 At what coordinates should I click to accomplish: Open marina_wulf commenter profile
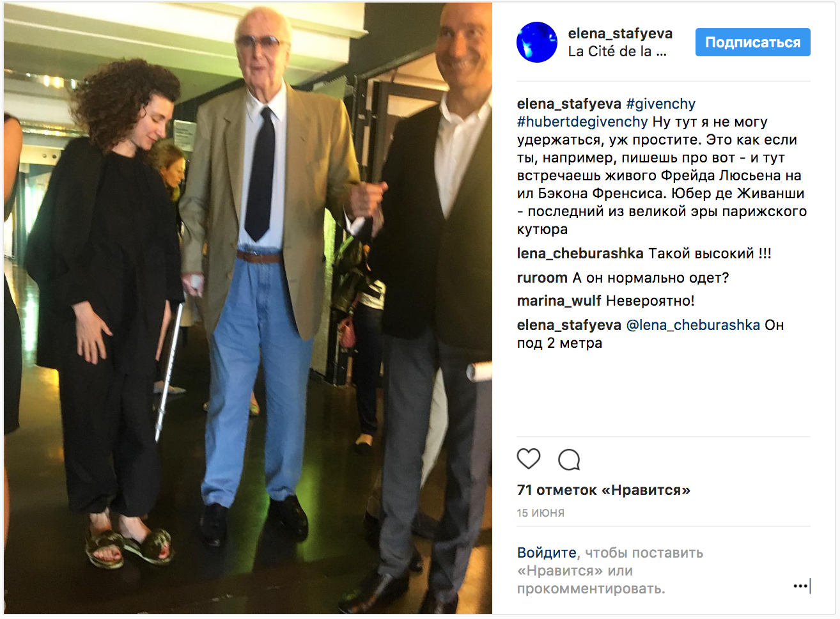(x=559, y=301)
